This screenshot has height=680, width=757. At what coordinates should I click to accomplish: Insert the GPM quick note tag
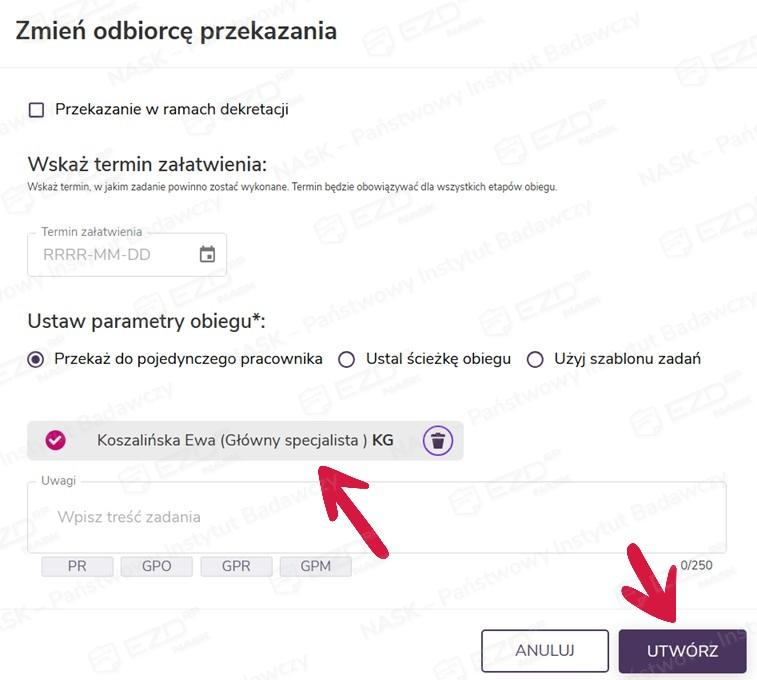tap(315, 566)
